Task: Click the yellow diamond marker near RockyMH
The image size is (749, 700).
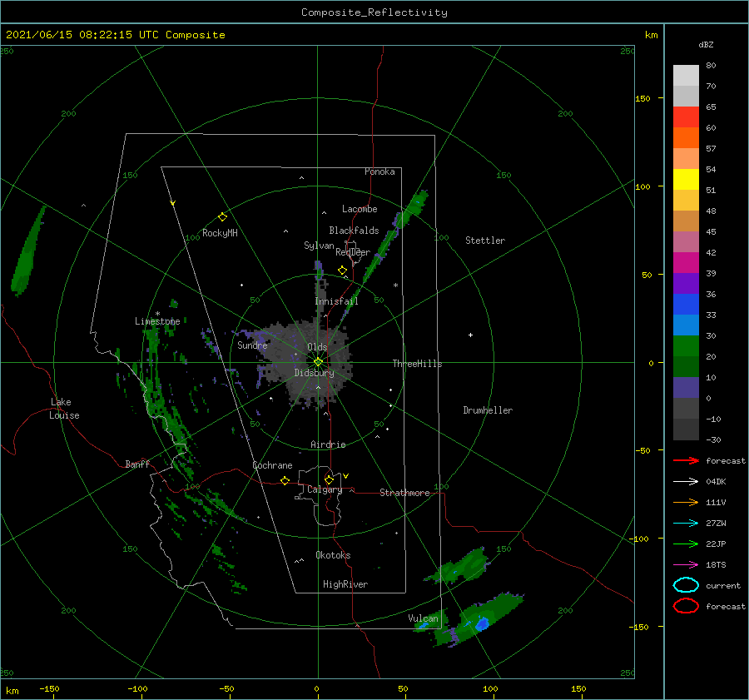Action: click(222, 217)
